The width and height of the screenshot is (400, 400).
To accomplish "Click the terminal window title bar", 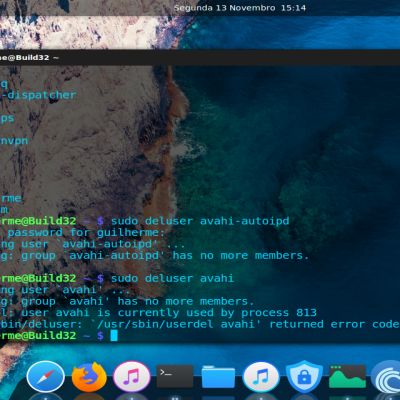I will tap(200, 57).
